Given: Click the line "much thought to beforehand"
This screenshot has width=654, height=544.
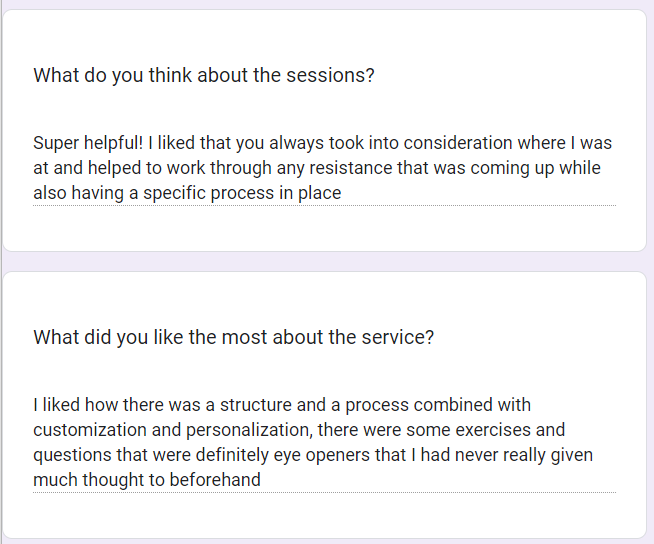Looking at the screenshot, I should (x=147, y=480).
